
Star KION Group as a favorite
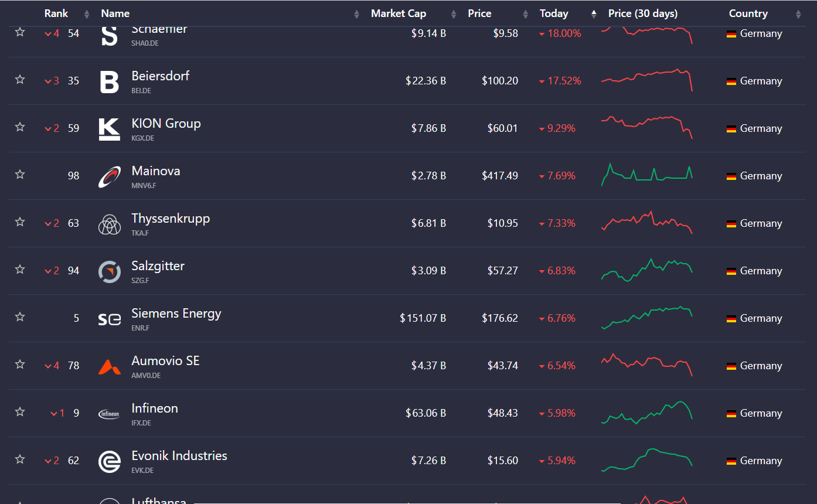[x=20, y=127]
